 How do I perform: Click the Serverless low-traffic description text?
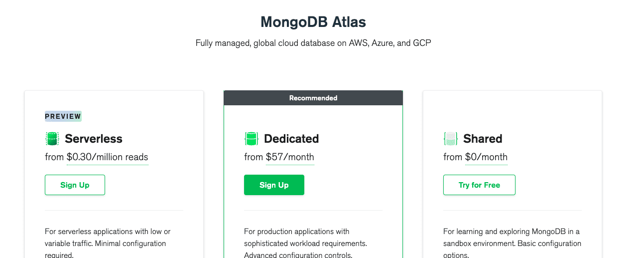(x=108, y=244)
